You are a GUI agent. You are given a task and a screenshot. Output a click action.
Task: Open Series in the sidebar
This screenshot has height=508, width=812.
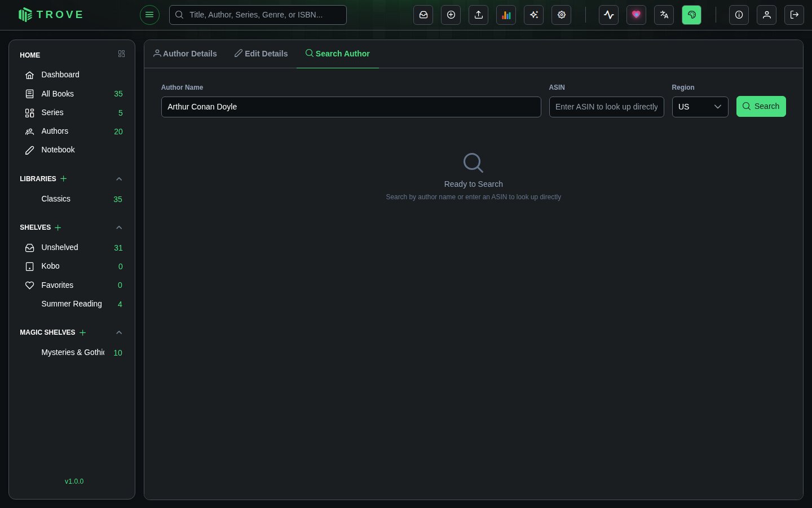pos(72,112)
